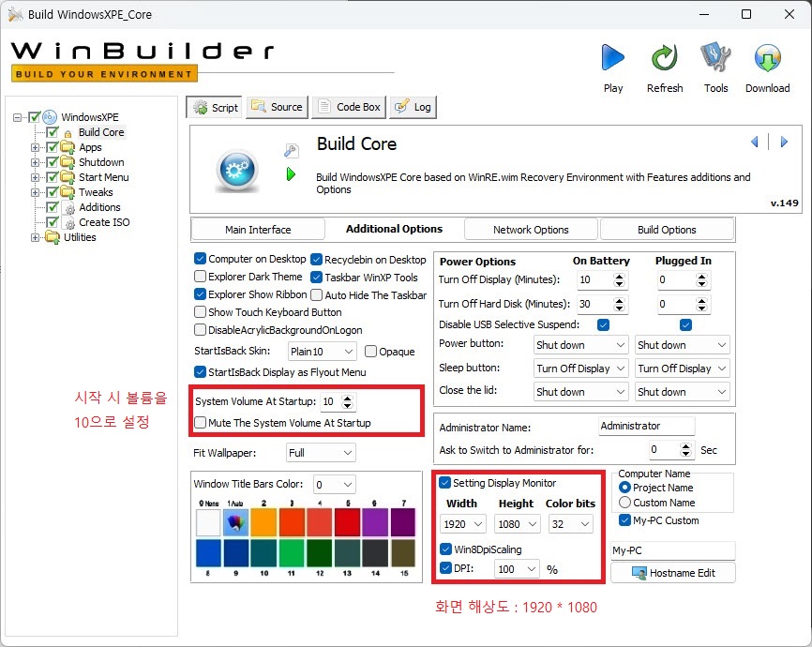The image size is (812, 647).
Task: Enable Auto Hide The Taskbar
Action: (316, 294)
